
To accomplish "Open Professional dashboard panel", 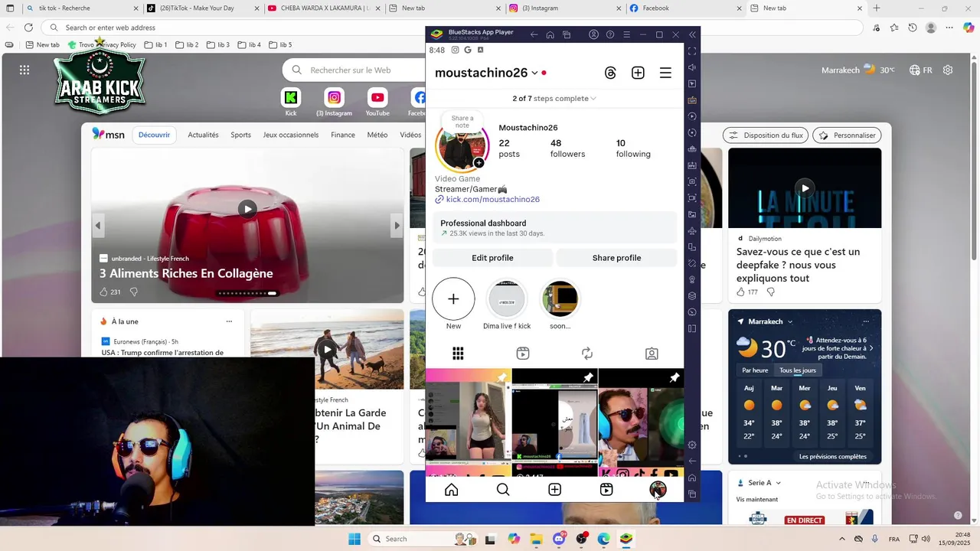I will (x=554, y=227).
